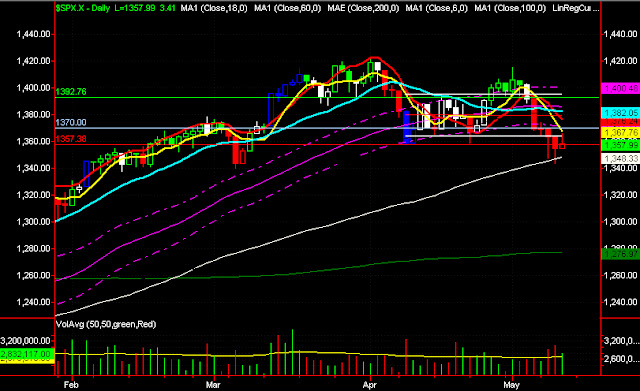Select the 1392.76 green horizontal line label
Viewport: 640px width, 391px height.
[x=71, y=92]
